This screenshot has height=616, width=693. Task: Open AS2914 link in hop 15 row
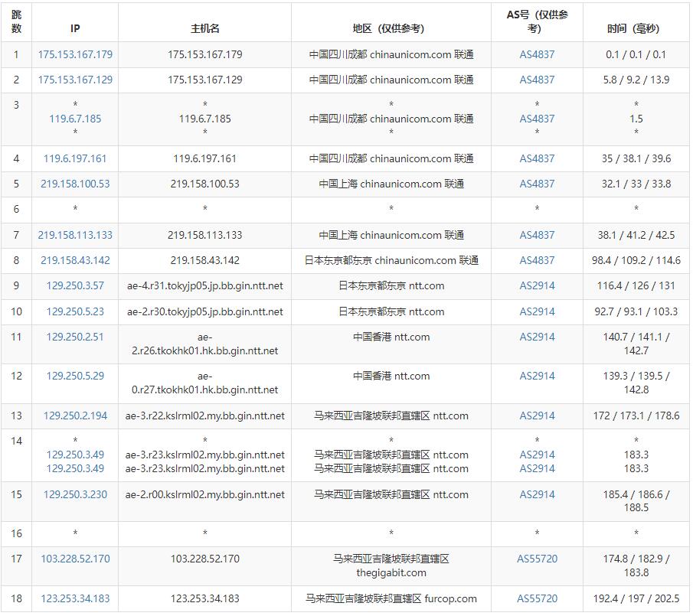pos(537,494)
